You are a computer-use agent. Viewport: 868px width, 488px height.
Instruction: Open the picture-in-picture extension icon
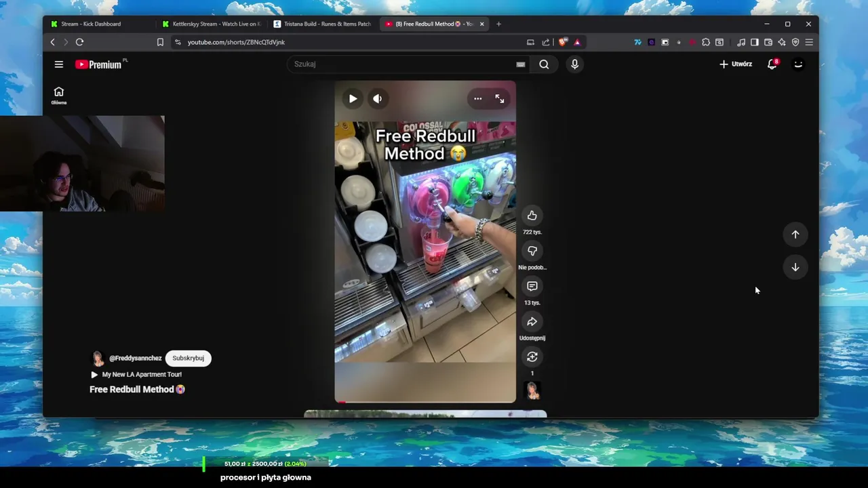665,42
